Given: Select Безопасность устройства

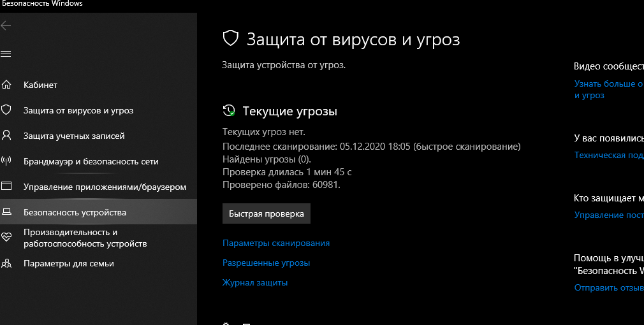Looking at the screenshot, I should click(x=99, y=212).
